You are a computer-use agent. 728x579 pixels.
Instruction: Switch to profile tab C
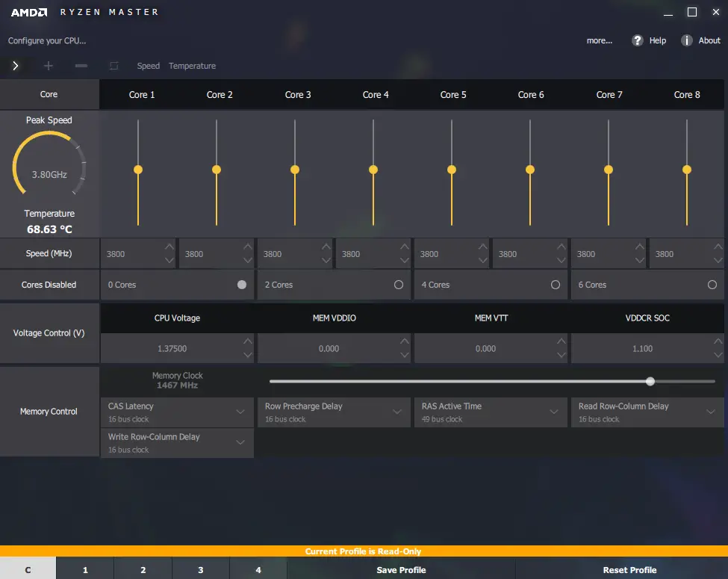point(28,569)
